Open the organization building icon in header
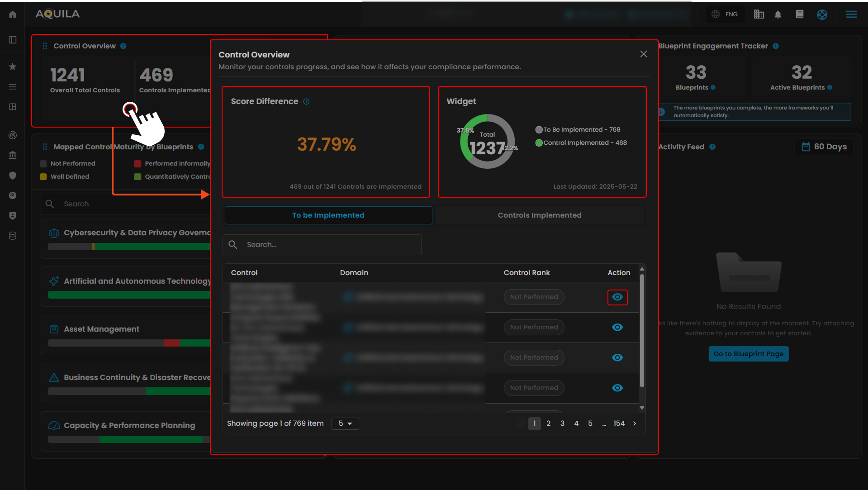 (x=759, y=14)
